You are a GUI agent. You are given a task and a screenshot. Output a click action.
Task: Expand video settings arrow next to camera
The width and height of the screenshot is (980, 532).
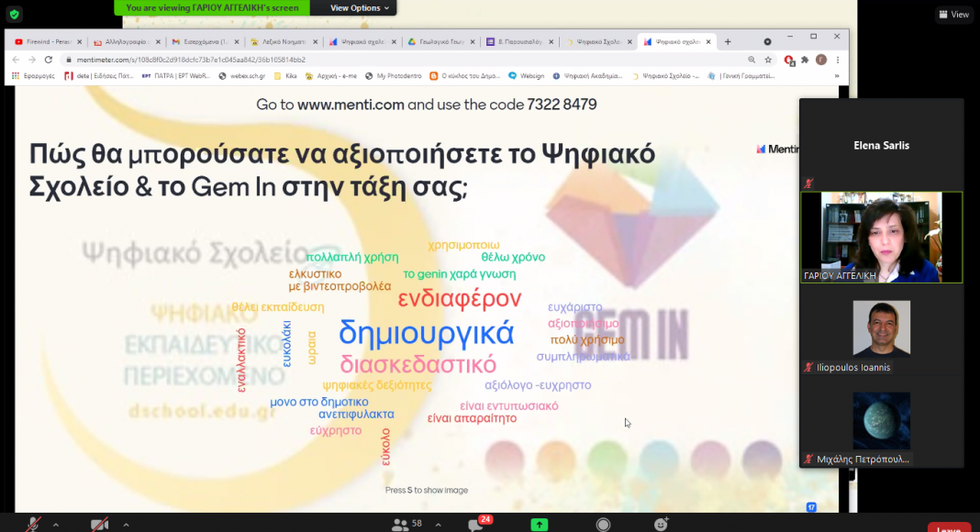[x=126, y=525]
